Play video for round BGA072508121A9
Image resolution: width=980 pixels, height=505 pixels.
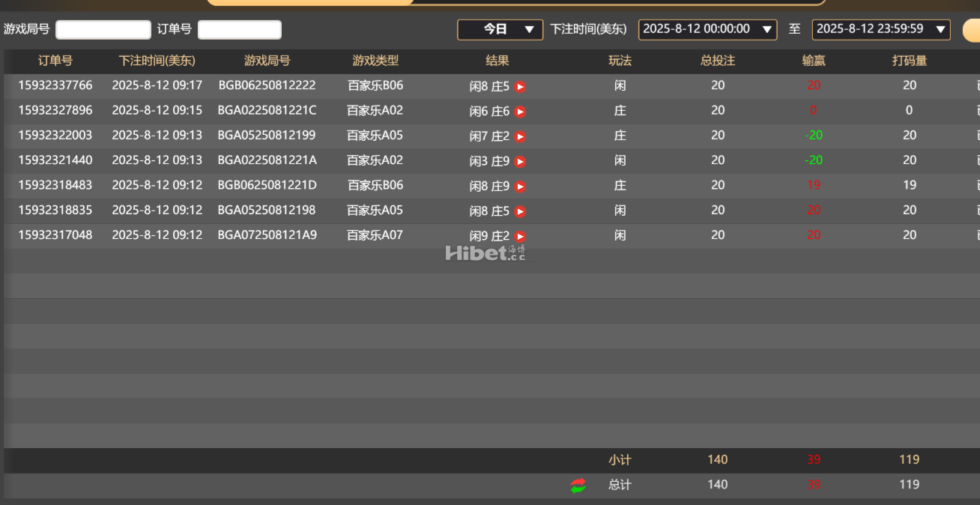click(x=520, y=235)
